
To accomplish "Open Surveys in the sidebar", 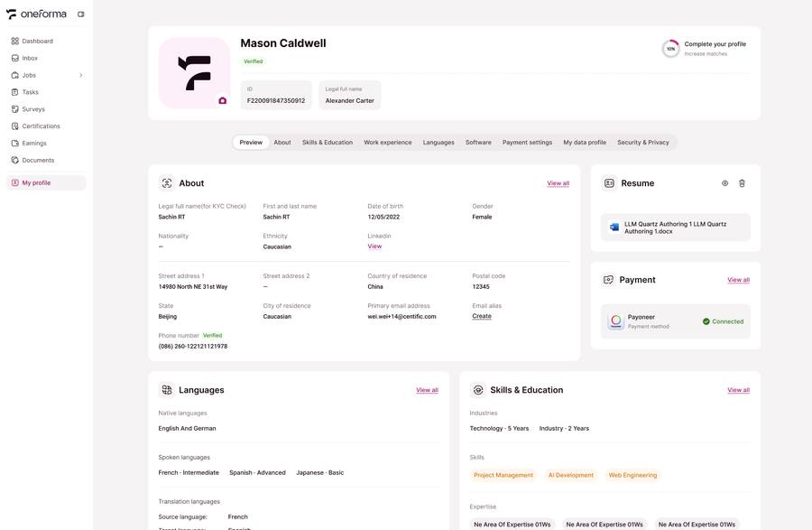I will (46, 109).
